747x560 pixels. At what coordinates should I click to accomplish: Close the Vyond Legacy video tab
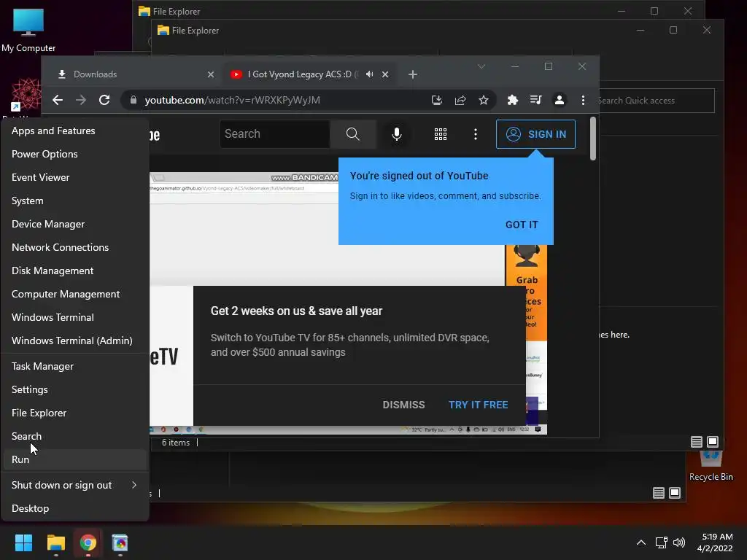click(x=385, y=74)
